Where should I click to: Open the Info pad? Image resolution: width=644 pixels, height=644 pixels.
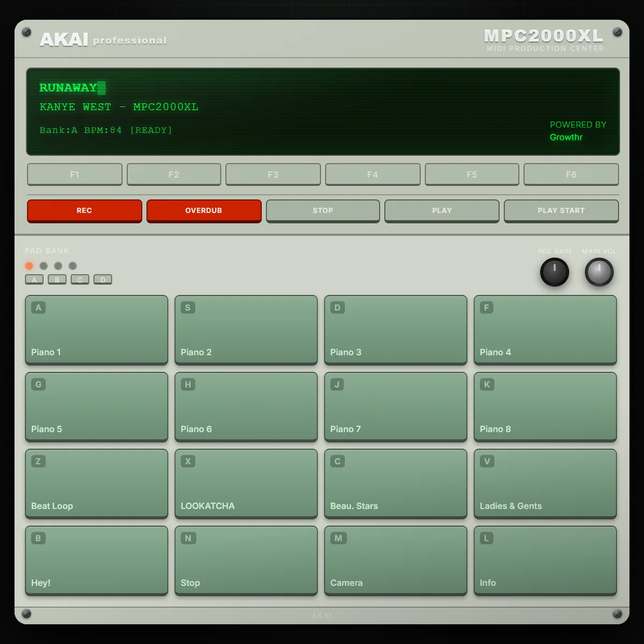[x=545, y=560]
